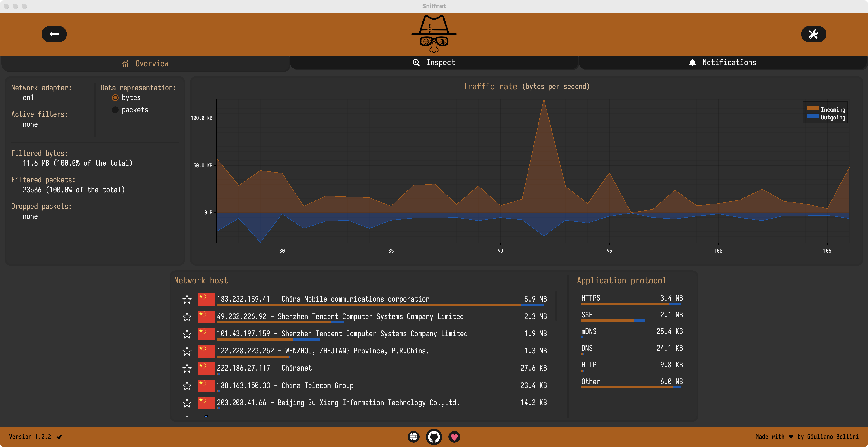Click the Other 6.0 MB protocol entry
Screen dimensions: 868x447
[632, 383]
